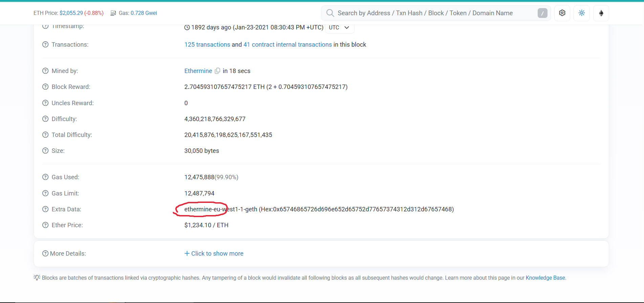Click the help icon beside Uncles Reward

click(45, 103)
